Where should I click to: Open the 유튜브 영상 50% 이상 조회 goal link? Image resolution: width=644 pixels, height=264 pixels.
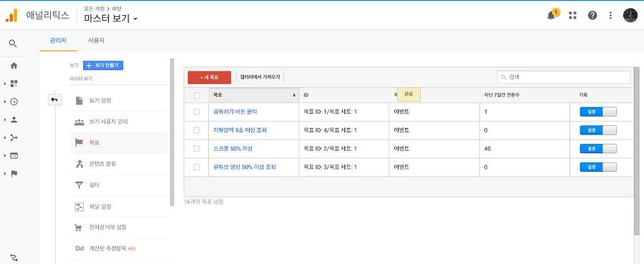[245, 167]
